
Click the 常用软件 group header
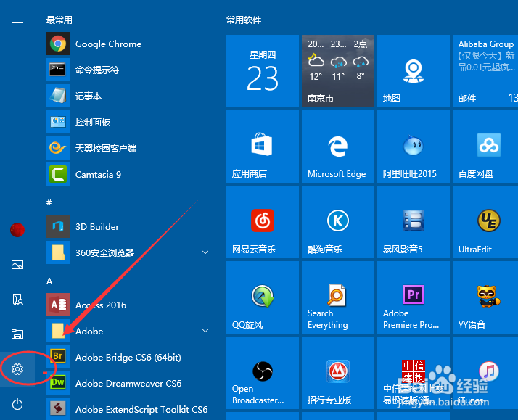tap(244, 20)
